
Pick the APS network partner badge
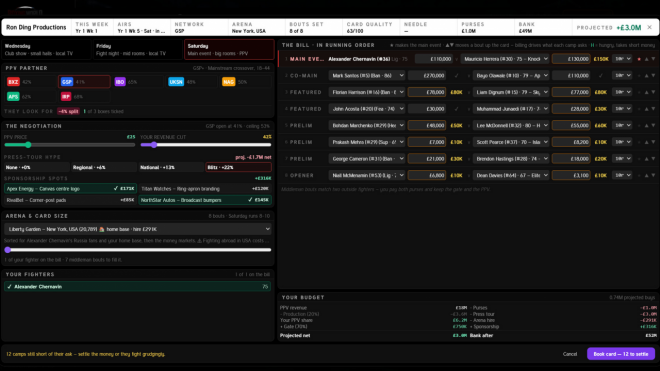click(13, 96)
